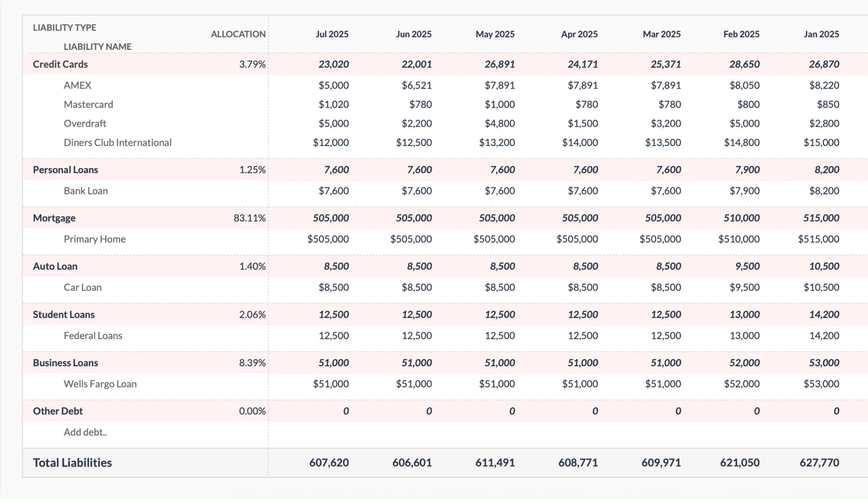Collapse the Credit Cards category row
The width and height of the screenshot is (868, 499).
[x=60, y=64]
